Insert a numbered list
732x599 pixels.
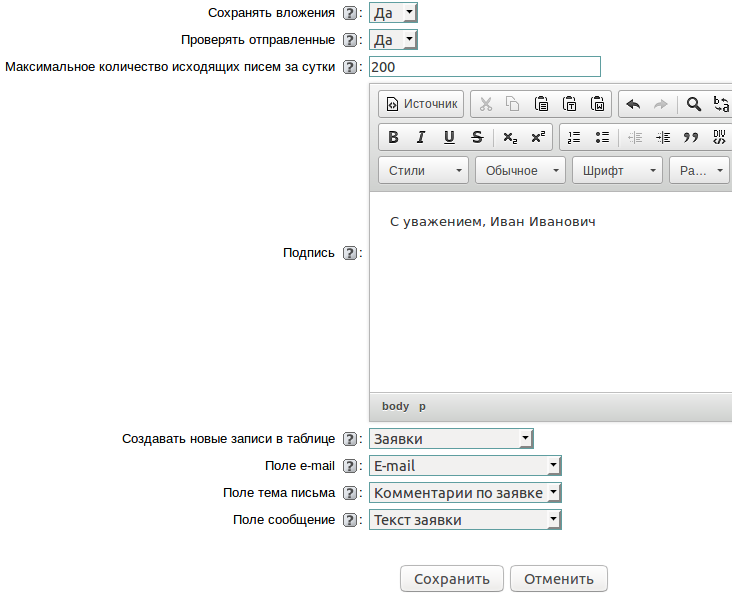574,137
